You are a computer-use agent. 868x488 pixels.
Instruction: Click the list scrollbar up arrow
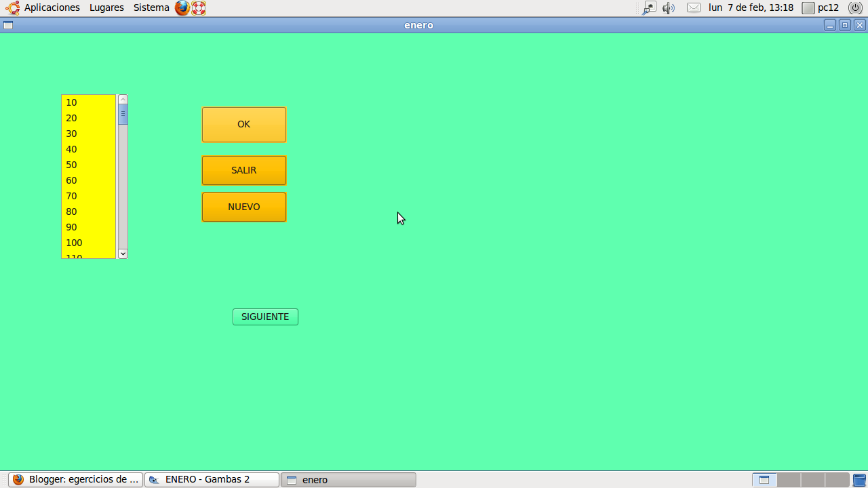tap(123, 100)
